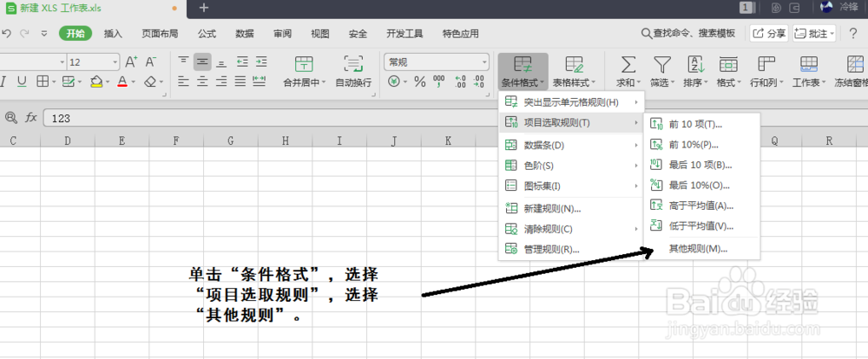The image size is (868, 359).
Task: Open the 突出显示单元格规则(H) submenu
Action: pyautogui.click(x=571, y=102)
